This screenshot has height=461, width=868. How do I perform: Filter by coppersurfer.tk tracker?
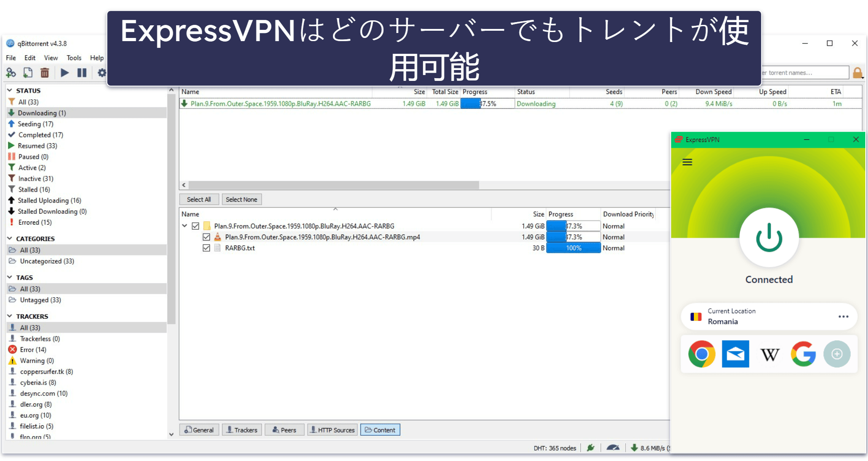point(86,372)
